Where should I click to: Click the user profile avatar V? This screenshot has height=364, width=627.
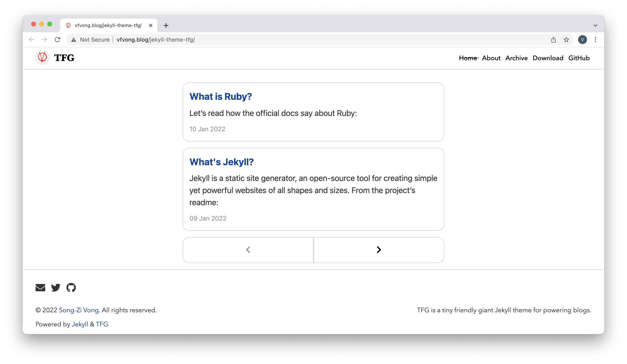pyautogui.click(x=583, y=40)
